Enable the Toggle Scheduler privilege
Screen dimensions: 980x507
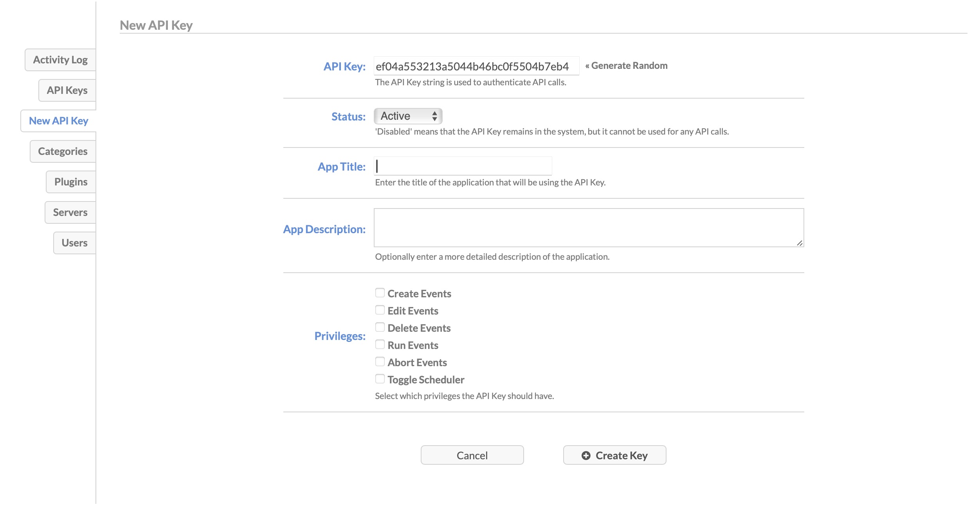(x=380, y=378)
